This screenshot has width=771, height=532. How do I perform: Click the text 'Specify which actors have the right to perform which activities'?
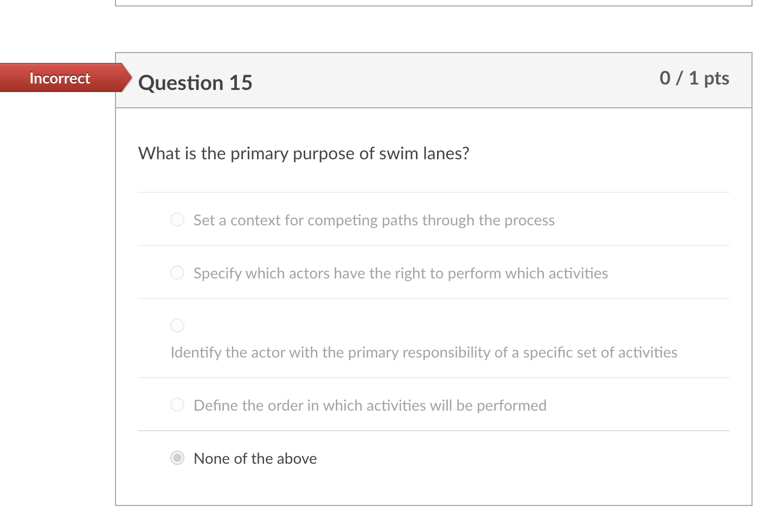tap(400, 273)
